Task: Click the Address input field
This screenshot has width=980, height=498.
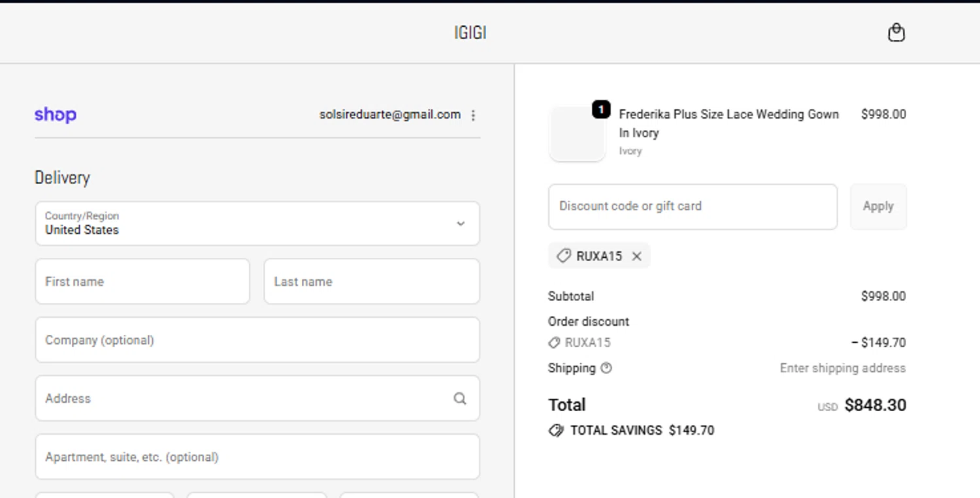Action: coord(257,398)
